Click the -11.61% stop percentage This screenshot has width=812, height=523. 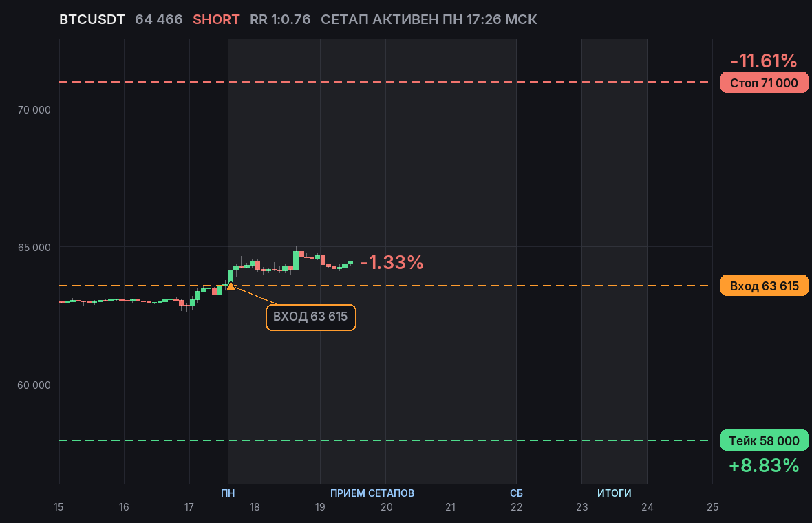[764, 61]
